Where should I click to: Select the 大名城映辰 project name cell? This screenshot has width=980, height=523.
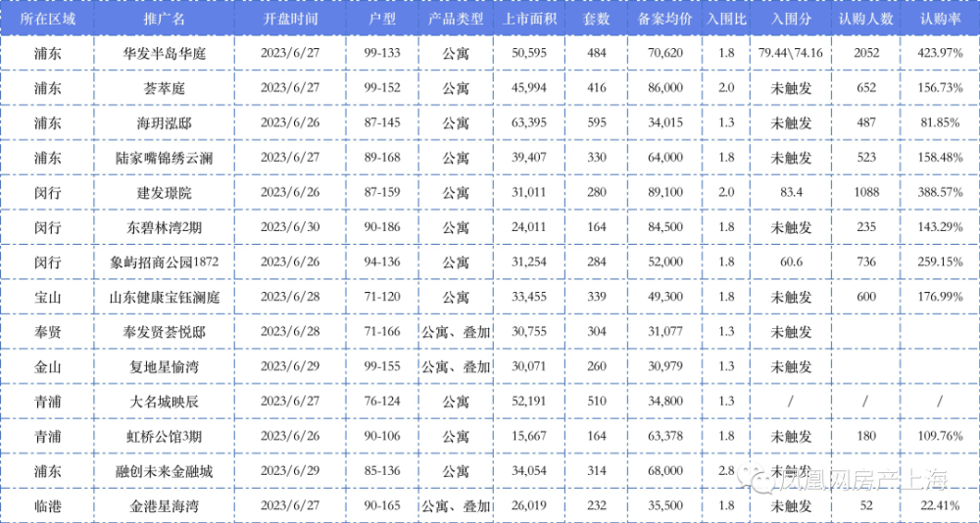pos(165,402)
